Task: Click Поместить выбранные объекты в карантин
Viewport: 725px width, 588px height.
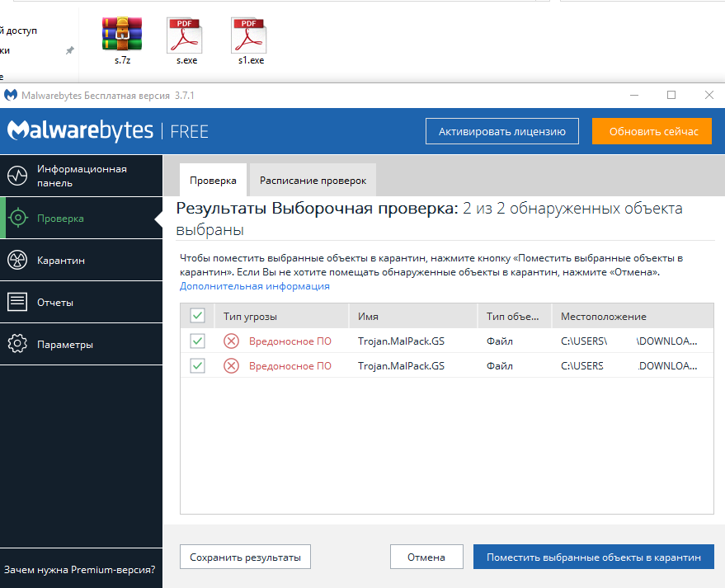Action: 594,557
